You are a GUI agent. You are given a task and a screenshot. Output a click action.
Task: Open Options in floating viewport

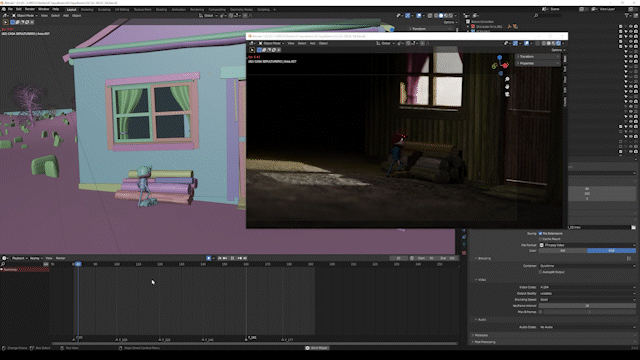pos(558,50)
